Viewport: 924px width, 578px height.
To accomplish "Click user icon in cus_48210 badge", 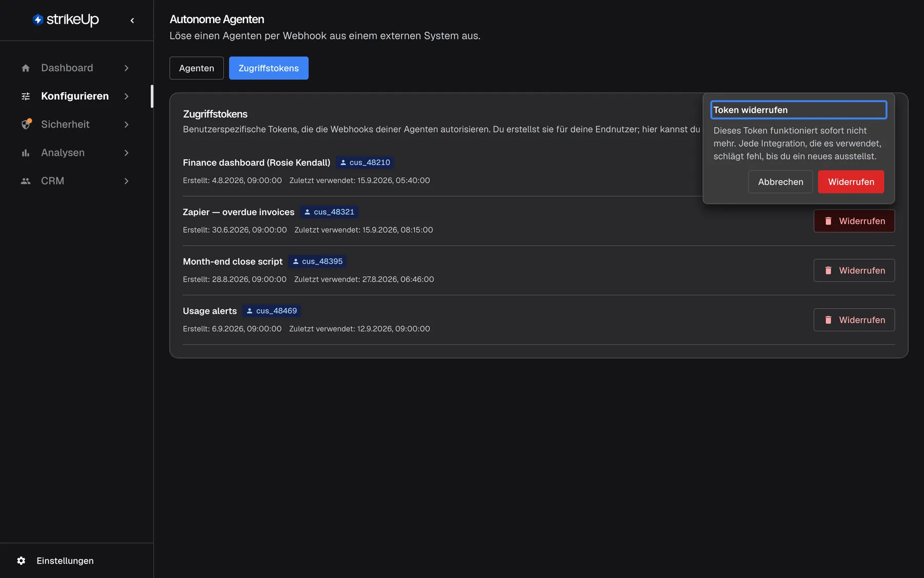I will [x=343, y=162].
